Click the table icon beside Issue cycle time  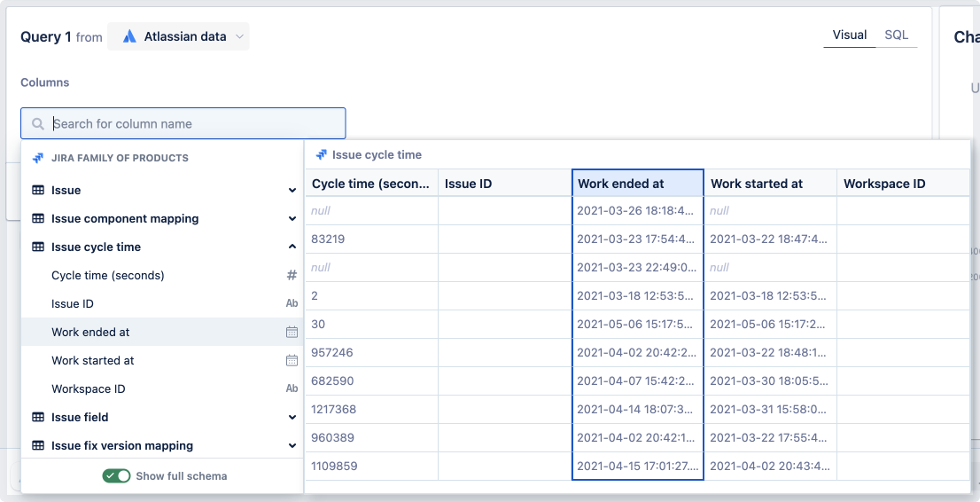38,247
